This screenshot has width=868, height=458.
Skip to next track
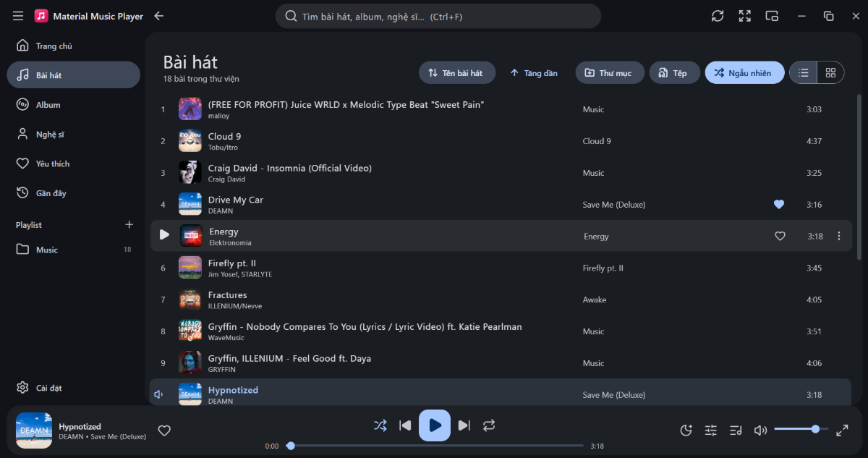point(464,425)
